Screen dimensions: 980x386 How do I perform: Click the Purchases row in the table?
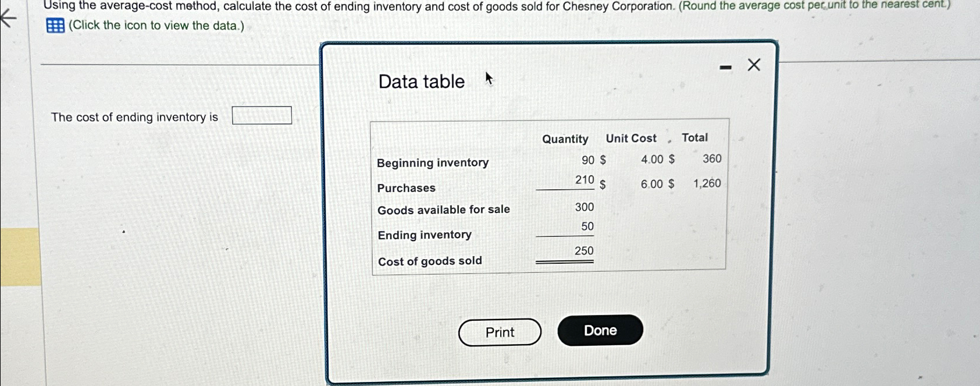(x=405, y=187)
